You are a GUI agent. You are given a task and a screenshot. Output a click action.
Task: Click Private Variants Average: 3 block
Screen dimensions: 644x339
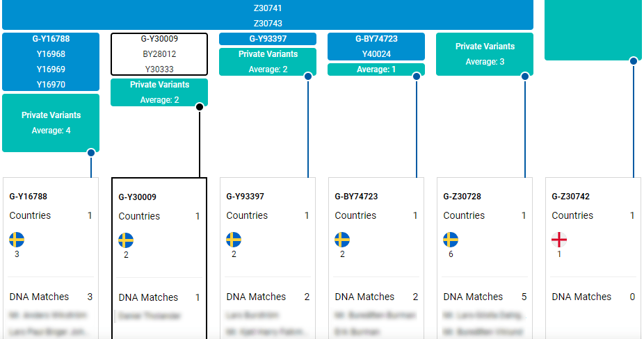coord(485,53)
